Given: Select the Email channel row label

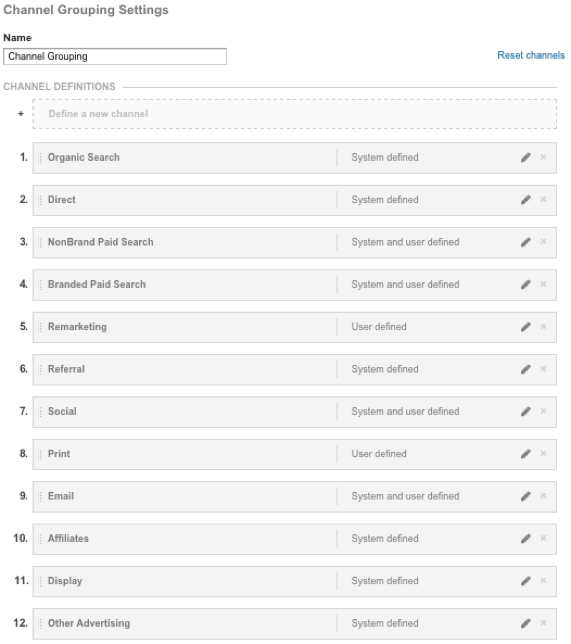Looking at the screenshot, I should (61, 496).
